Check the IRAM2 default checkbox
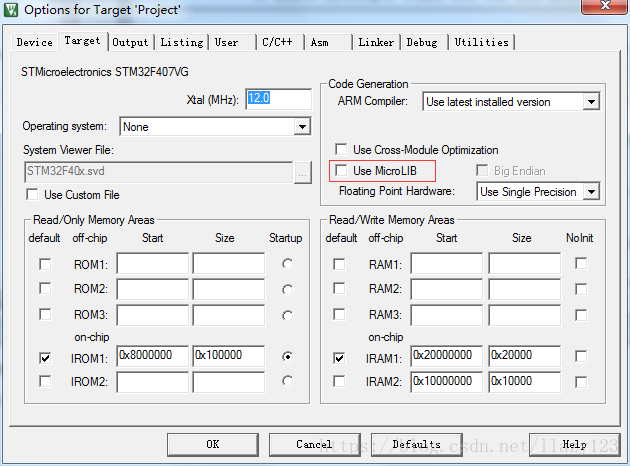Image resolution: width=630 pixels, height=466 pixels. [x=339, y=381]
